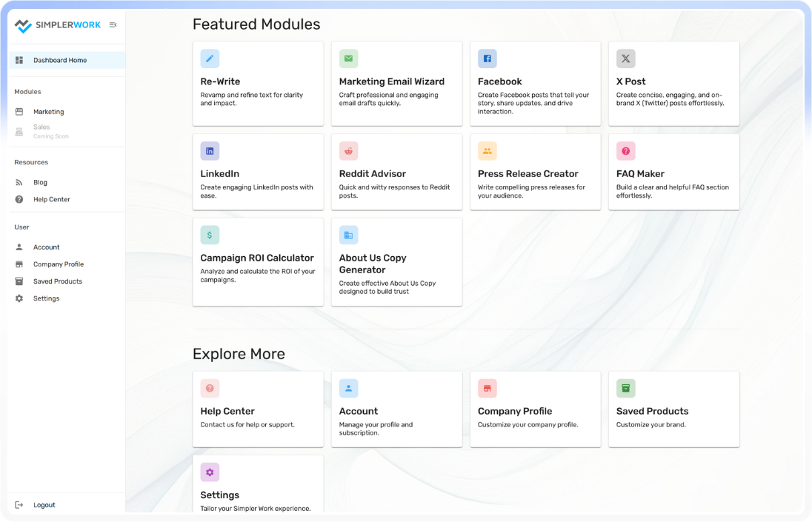Open the FAQ Maker title
Screen dimensions: 812x522
point(640,174)
